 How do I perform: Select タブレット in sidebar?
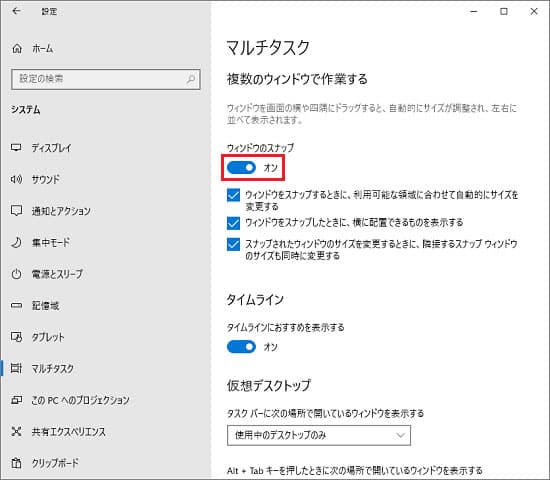pos(48,337)
